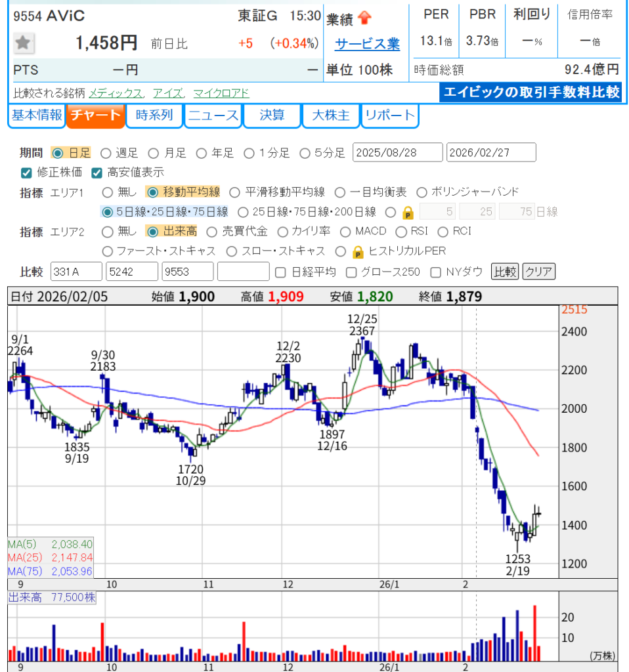Click the エイビックの取引手数料比較 banner

[x=531, y=93]
